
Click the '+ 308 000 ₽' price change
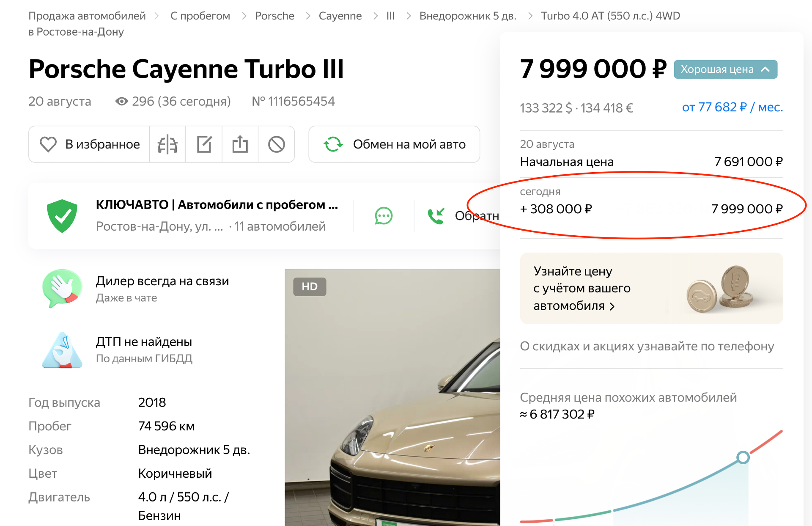(x=556, y=209)
